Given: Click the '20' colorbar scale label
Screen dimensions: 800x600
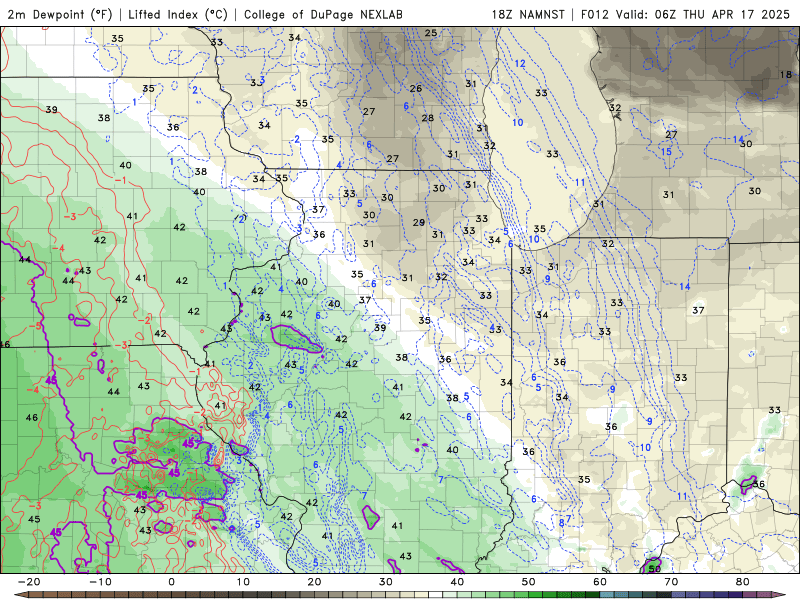Looking at the screenshot, I should pyautogui.click(x=314, y=582).
